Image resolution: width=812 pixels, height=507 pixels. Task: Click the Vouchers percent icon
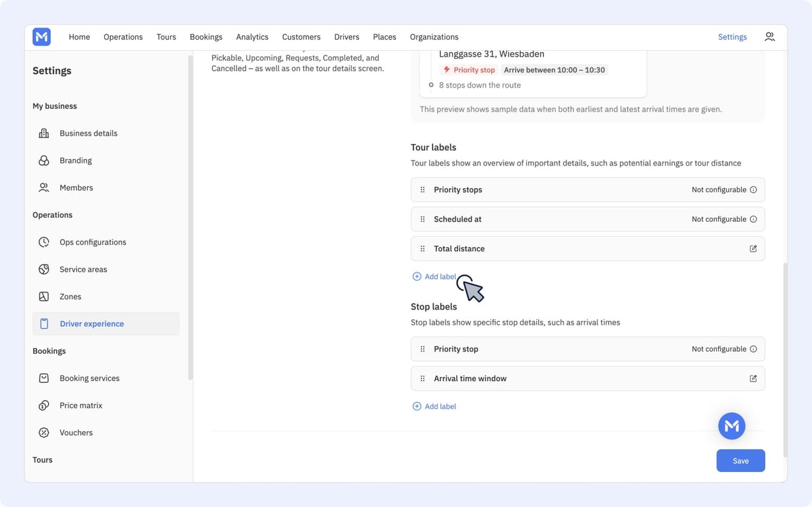pyautogui.click(x=44, y=432)
